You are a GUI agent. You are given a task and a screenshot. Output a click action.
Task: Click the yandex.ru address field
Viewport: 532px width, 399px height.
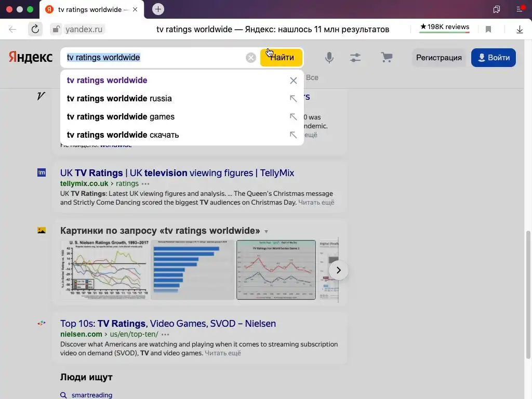tap(84, 30)
